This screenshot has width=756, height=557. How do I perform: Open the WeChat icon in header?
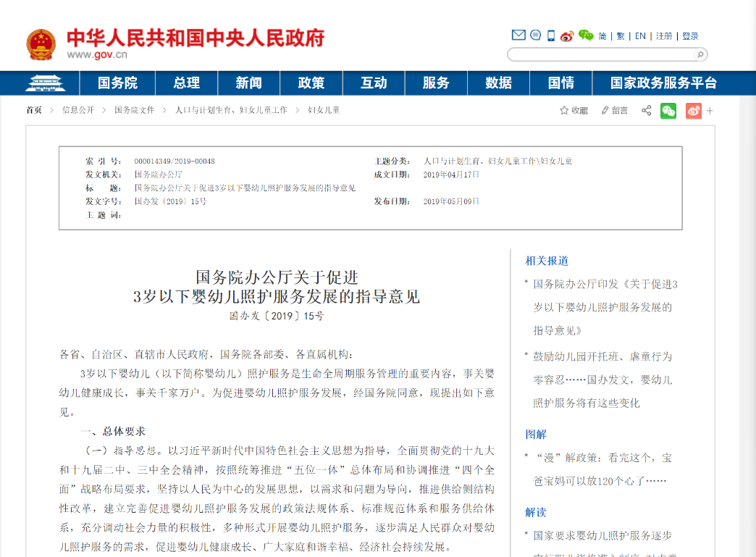pyautogui.click(x=586, y=35)
